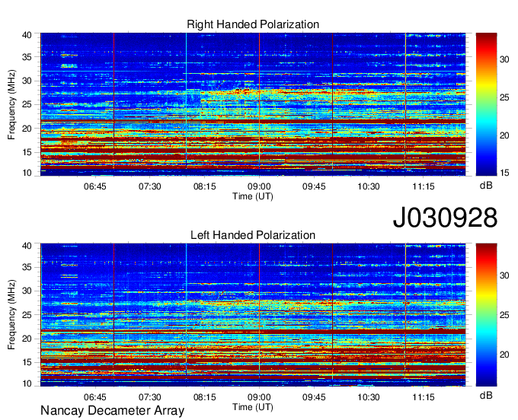This screenshot has width=518, height=420.
Task: Click the 07:30 time tick of Right Handed plot
Action: (x=149, y=186)
